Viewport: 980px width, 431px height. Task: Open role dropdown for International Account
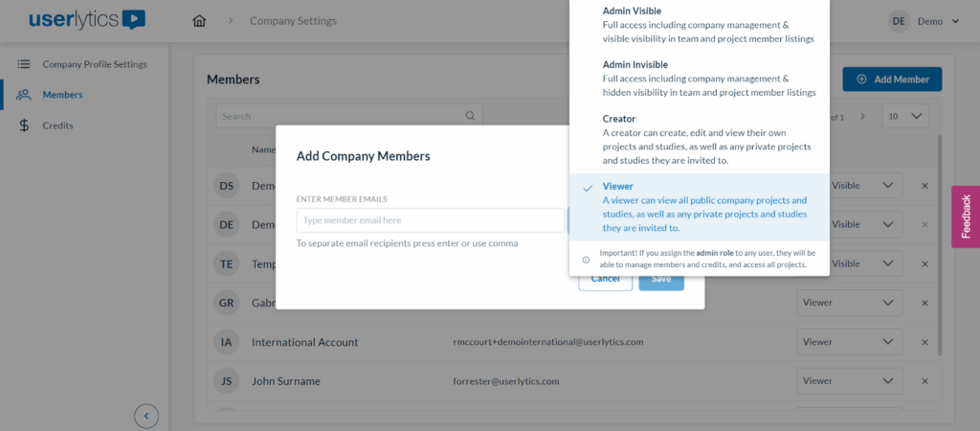pyautogui.click(x=849, y=342)
